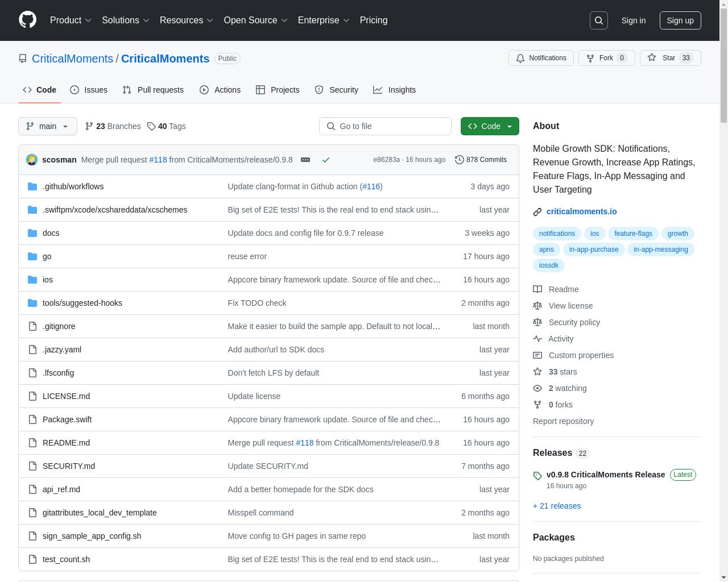The width and height of the screenshot is (728, 582).
Task: Click the green checkmark build status
Action: click(x=326, y=160)
